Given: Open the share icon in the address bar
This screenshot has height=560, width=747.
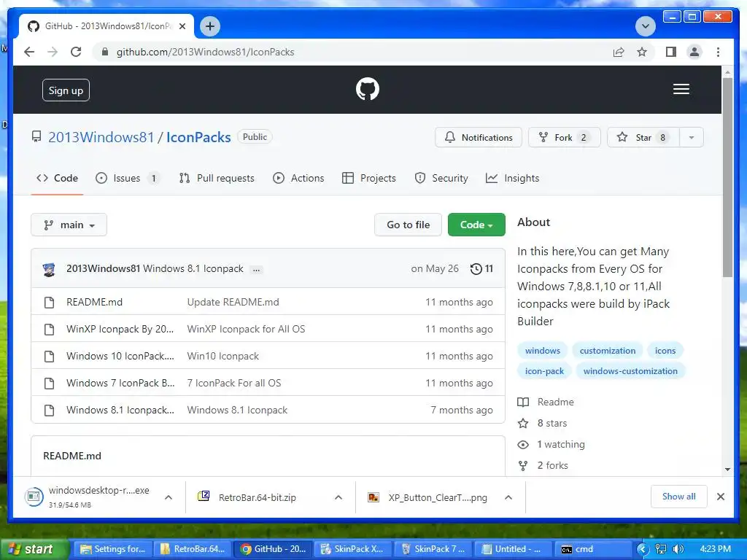Looking at the screenshot, I should [x=619, y=52].
